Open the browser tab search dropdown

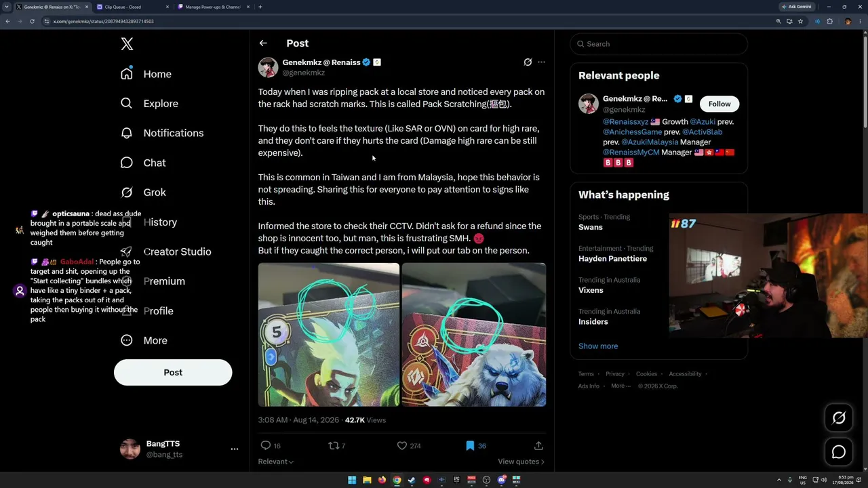point(6,7)
